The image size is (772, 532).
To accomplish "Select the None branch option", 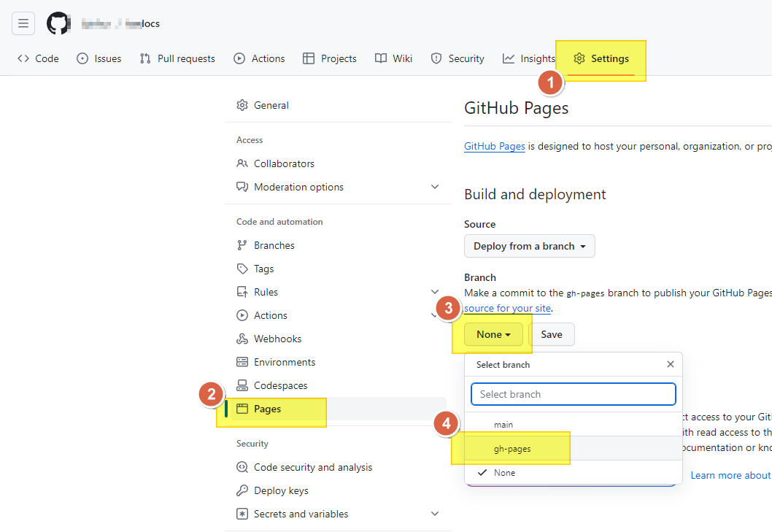I will click(574, 472).
